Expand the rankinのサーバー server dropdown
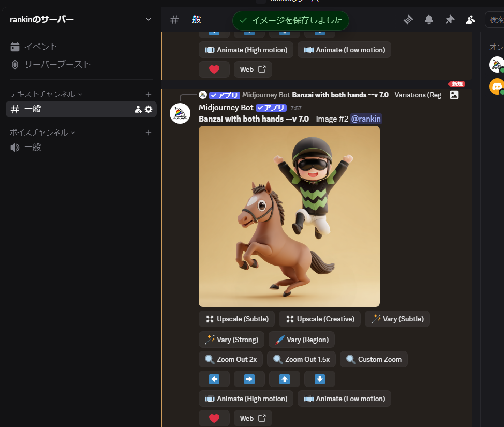The width and height of the screenshot is (504, 427). point(149,20)
